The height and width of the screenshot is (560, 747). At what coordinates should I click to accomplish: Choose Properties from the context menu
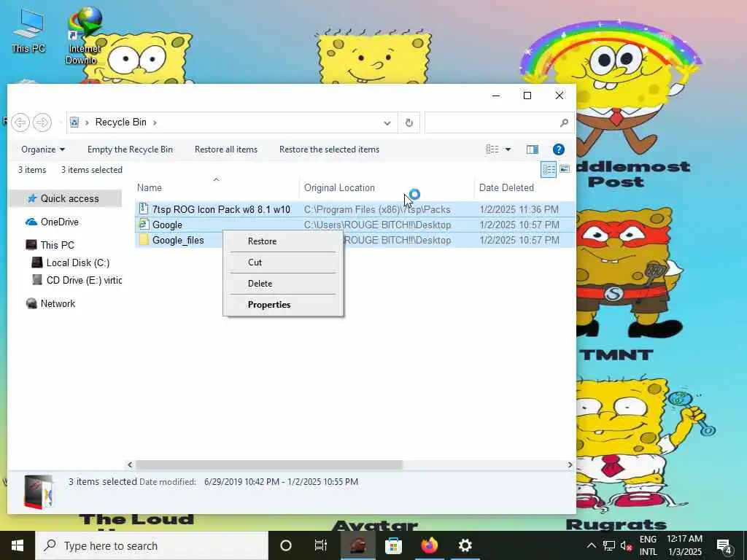pyautogui.click(x=283, y=305)
